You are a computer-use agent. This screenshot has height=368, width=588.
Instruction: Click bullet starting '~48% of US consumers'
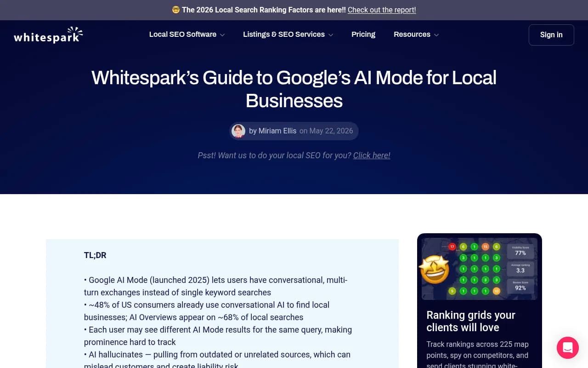tap(207, 311)
